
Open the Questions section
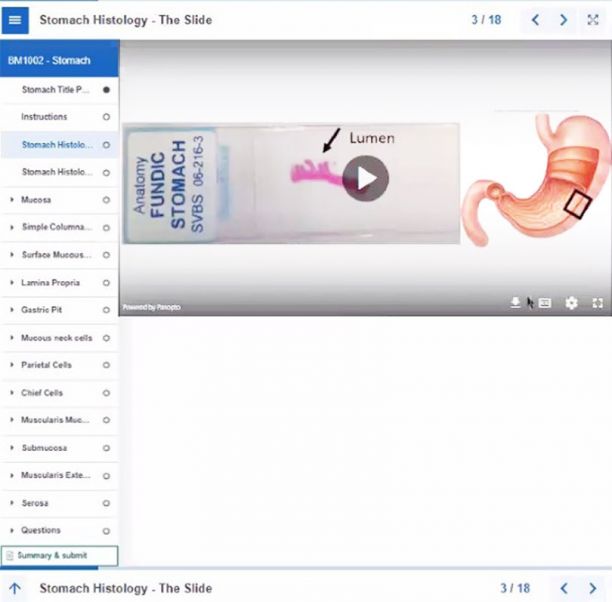60,531
